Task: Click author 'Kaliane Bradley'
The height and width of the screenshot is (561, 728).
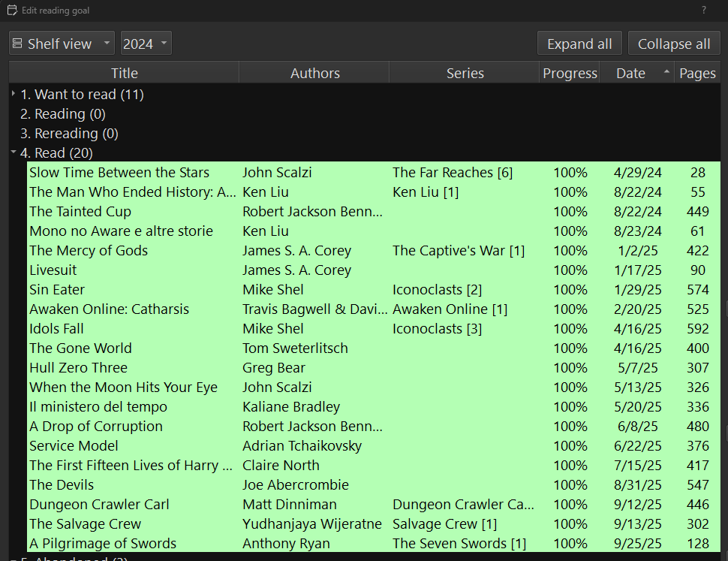Action: [291, 406]
